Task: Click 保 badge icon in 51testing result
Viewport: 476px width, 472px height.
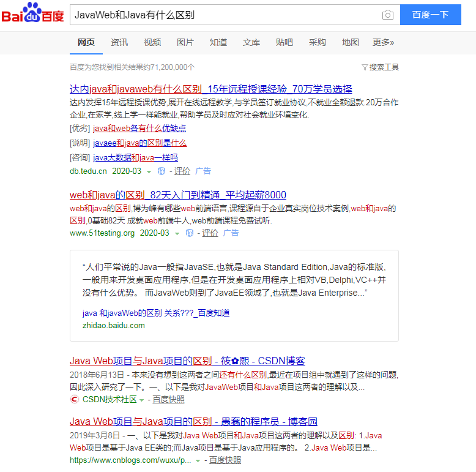Action: tap(190, 233)
